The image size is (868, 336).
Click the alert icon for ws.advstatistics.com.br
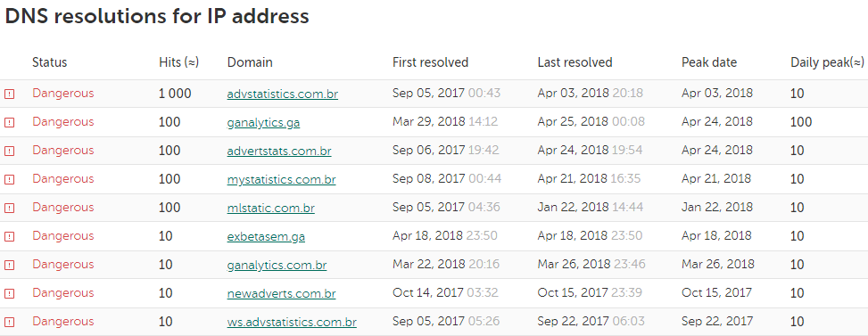pyautogui.click(x=10, y=322)
